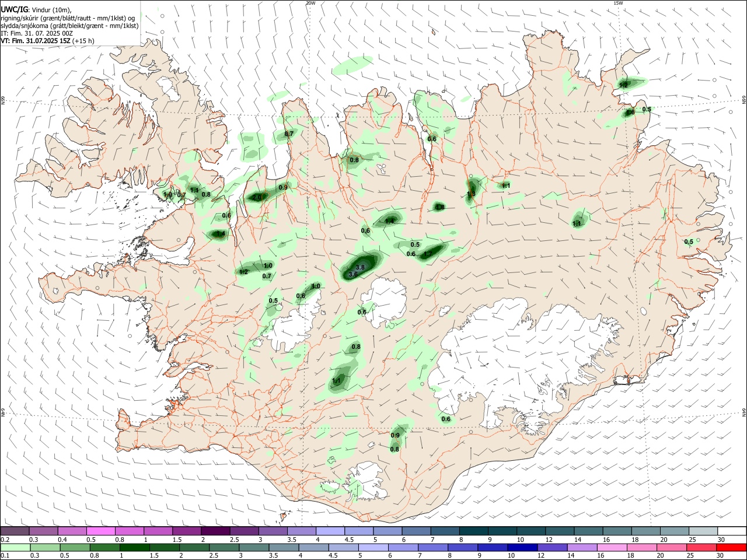Click the 'slydda/snjókoma' description line in the header
The image size is (747, 560).
69,26
